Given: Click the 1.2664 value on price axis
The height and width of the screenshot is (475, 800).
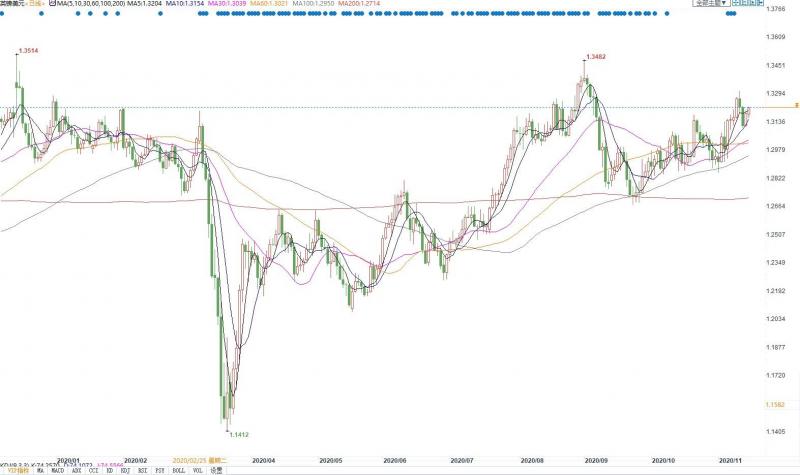Looking at the screenshot, I should click(775, 207).
